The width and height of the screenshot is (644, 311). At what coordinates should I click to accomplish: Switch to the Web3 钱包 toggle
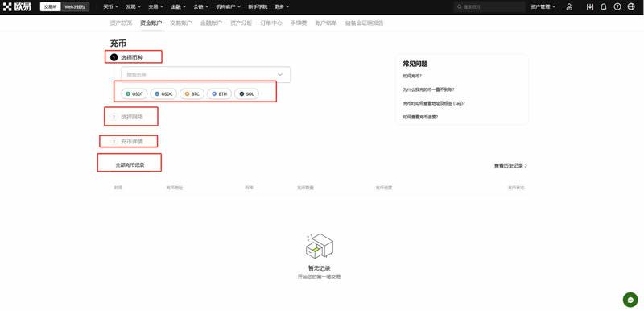point(75,7)
